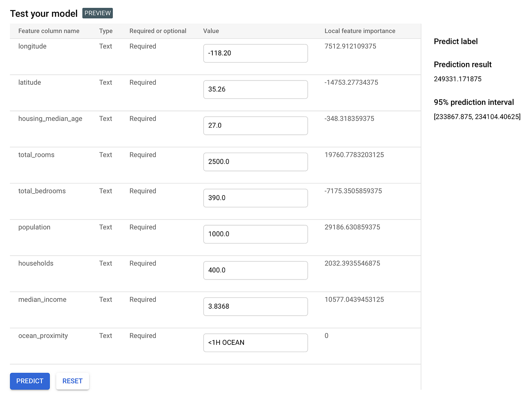The width and height of the screenshot is (532, 398).
Task: Click the ocean_proximity row importance value 0
Action: 326,336
